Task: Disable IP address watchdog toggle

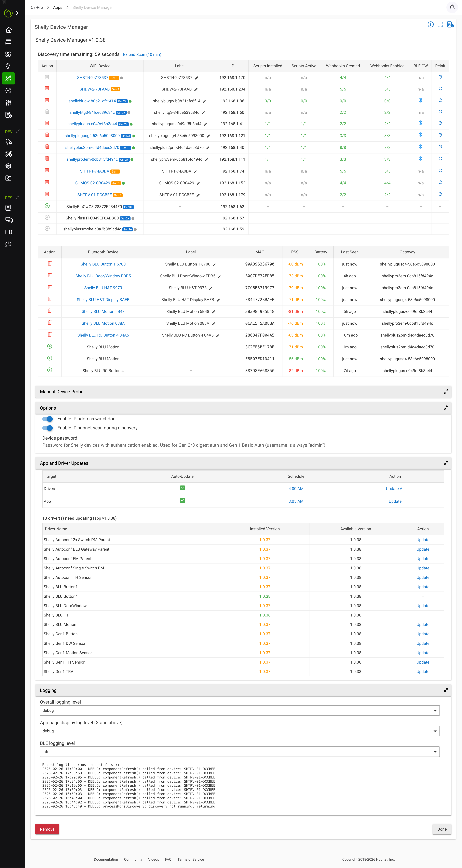Action: coord(47,419)
